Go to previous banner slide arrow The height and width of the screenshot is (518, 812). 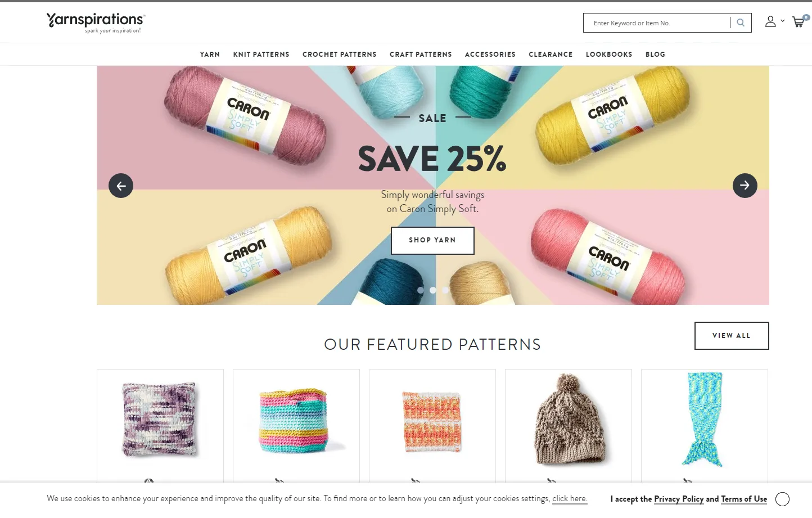(121, 186)
